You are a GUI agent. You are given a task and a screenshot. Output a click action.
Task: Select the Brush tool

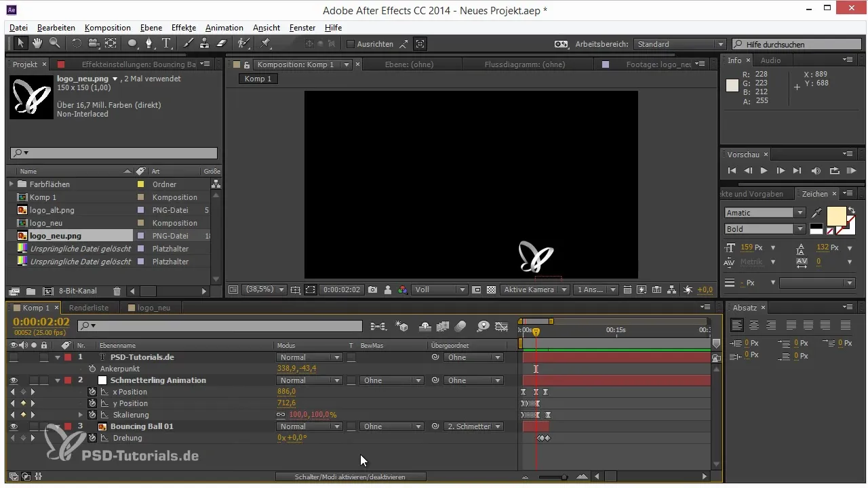(x=189, y=43)
